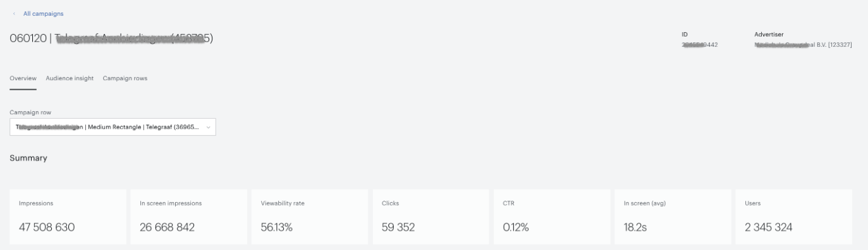Screen dimensions: 868x250
Task: Select the CTR summary card
Action: tap(552, 217)
